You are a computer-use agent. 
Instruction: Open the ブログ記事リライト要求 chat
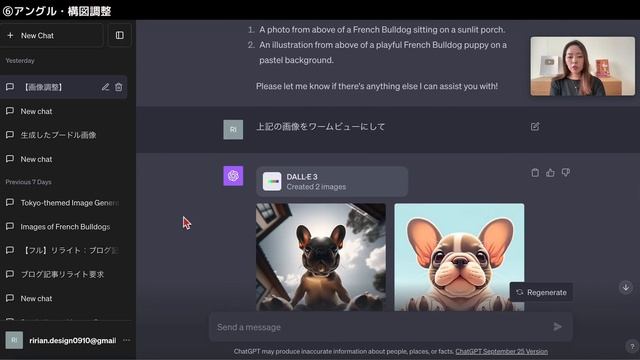click(64, 274)
